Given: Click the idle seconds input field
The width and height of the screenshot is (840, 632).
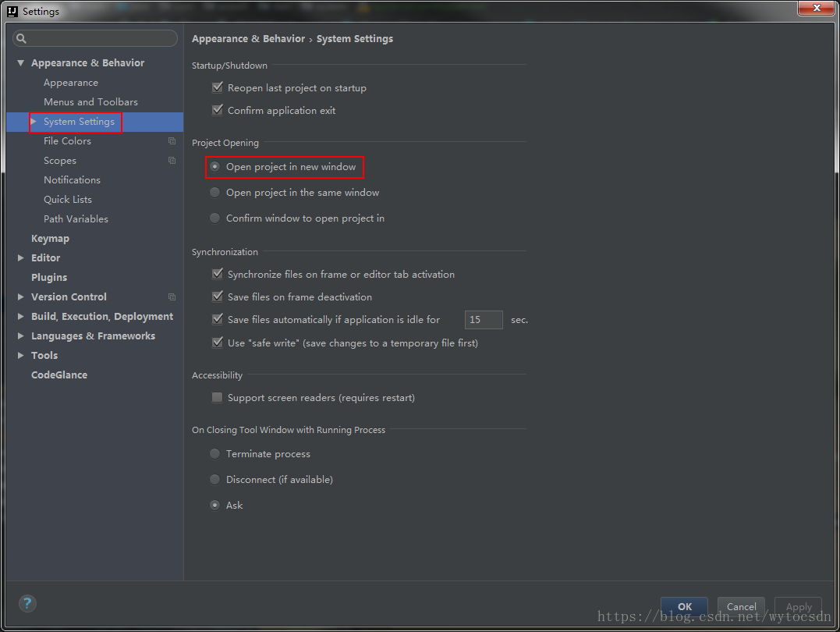Looking at the screenshot, I should tap(484, 320).
